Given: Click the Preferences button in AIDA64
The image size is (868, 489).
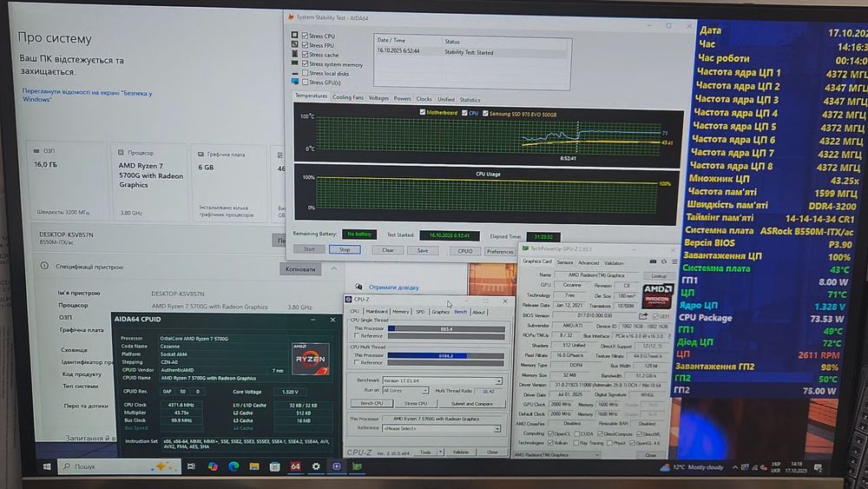Looking at the screenshot, I should tap(500, 251).
